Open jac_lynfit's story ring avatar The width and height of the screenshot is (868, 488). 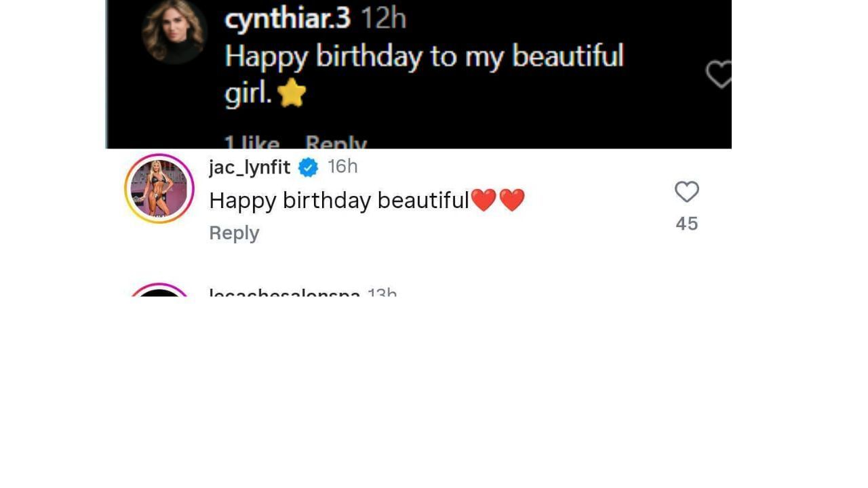click(159, 188)
